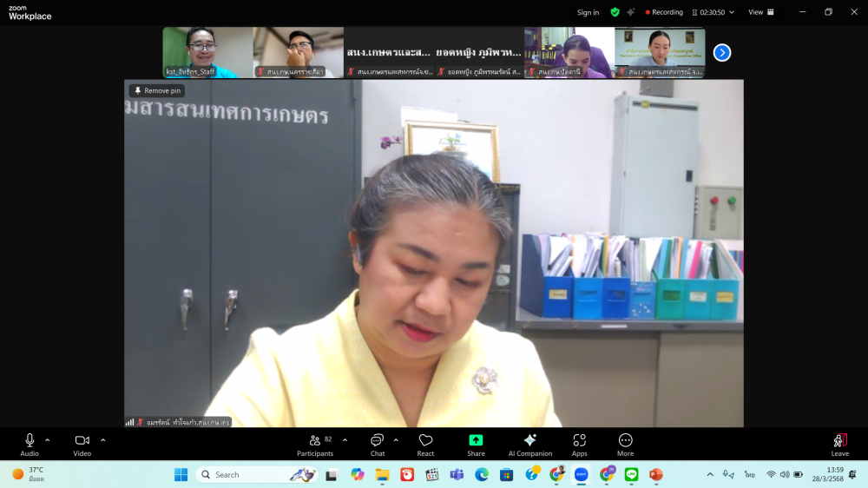
Task: Open the View layout menu
Action: click(760, 12)
